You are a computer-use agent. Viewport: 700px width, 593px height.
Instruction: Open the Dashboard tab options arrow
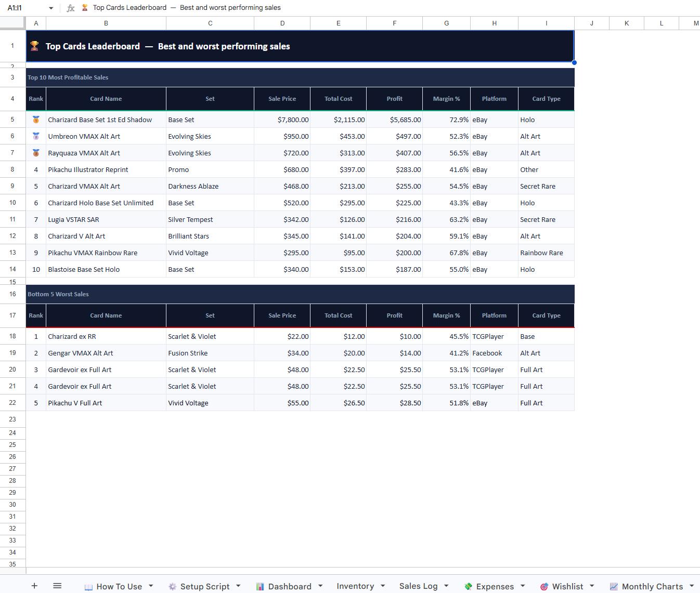tap(320, 586)
